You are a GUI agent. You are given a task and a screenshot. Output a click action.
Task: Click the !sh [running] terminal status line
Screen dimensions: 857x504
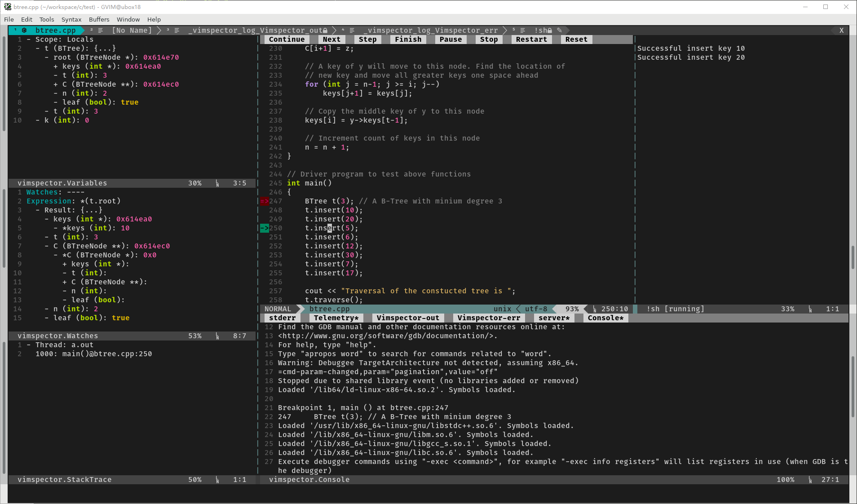coord(743,309)
